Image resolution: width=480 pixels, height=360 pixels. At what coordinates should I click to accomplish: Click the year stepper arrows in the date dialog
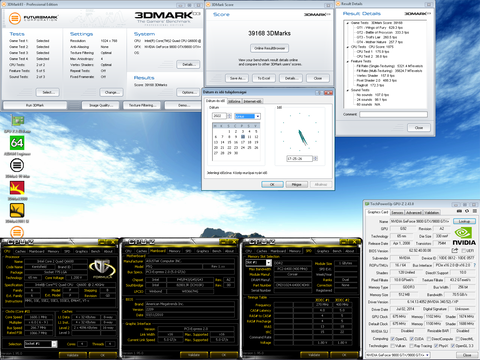click(x=229, y=116)
